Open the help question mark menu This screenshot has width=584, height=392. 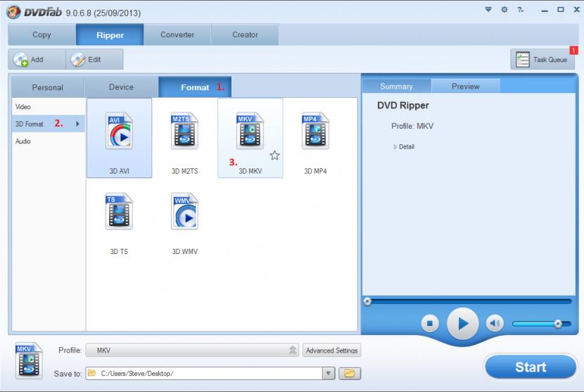(x=520, y=10)
